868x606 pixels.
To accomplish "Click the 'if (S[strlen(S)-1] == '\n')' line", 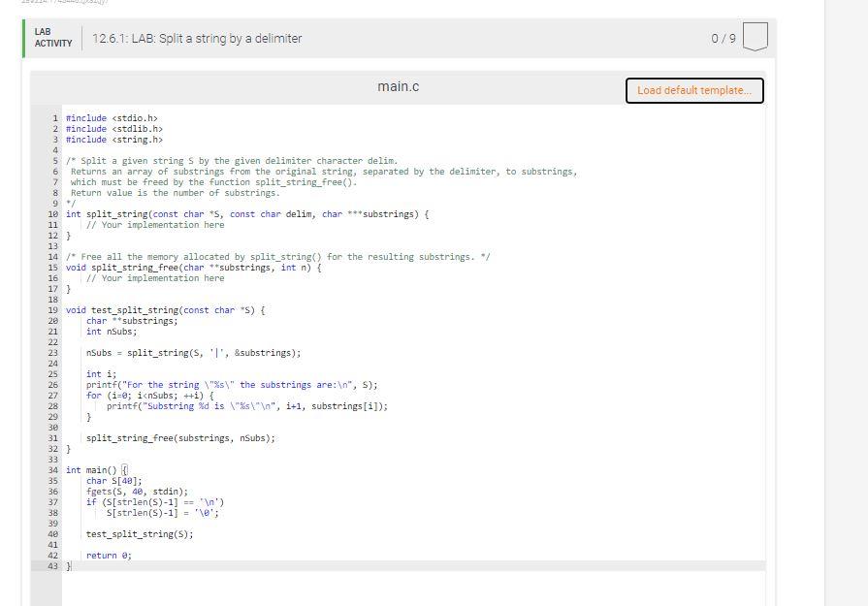I will pyautogui.click(x=155, y=502).
